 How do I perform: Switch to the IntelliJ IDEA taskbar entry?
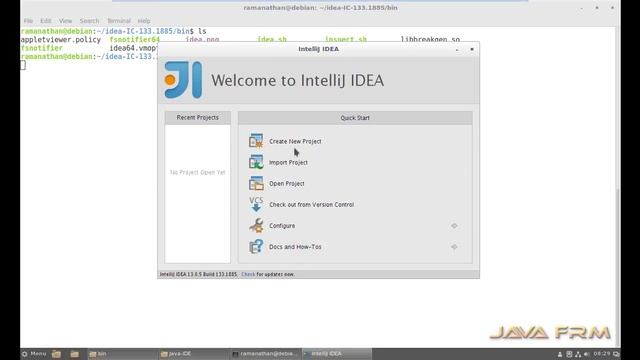pyautogui.click(x=336, y=354)
